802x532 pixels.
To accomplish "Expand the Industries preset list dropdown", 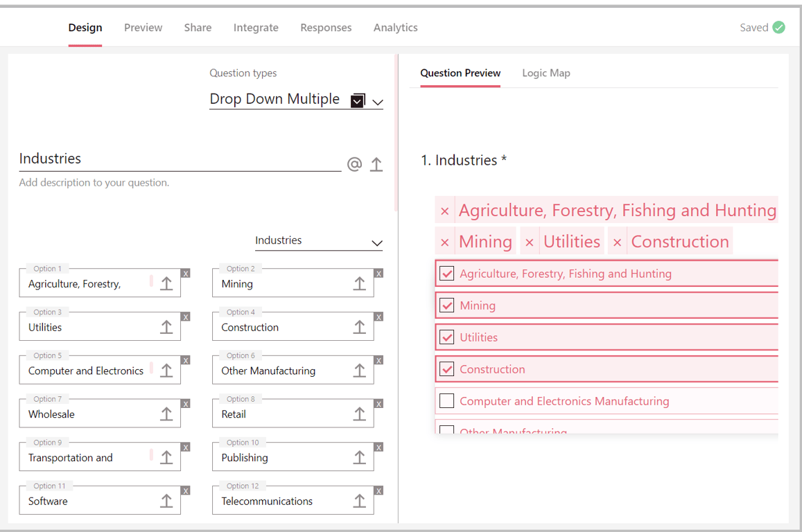I will (x=376, y=242).
